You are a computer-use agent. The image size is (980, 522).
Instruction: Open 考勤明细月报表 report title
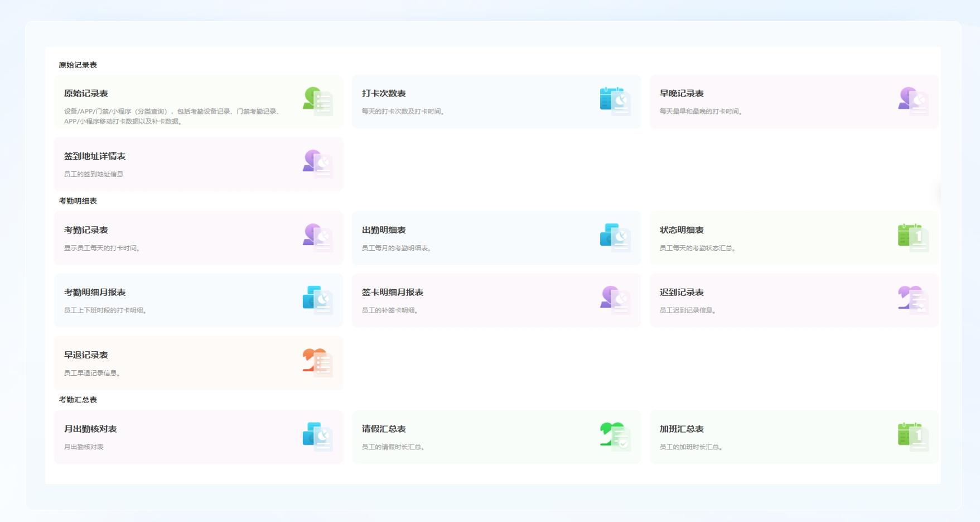tap(95, 293)
